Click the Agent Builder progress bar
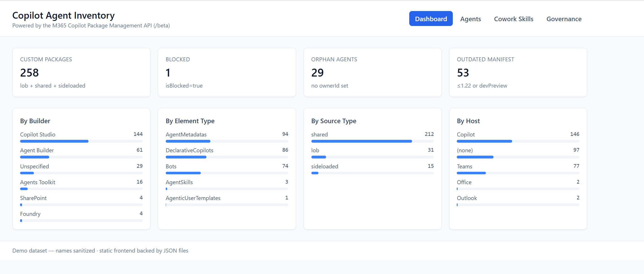The image size is (644, 274). [x=81, y=157]
